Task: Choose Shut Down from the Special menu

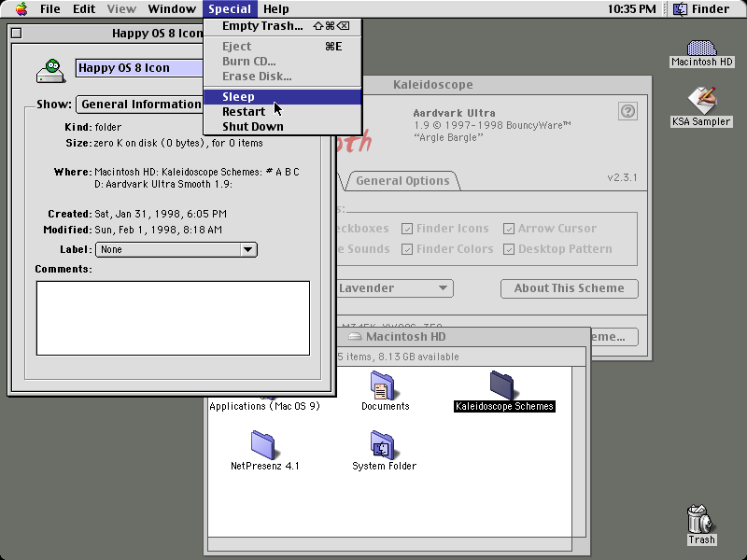Action: click(283, 127)
